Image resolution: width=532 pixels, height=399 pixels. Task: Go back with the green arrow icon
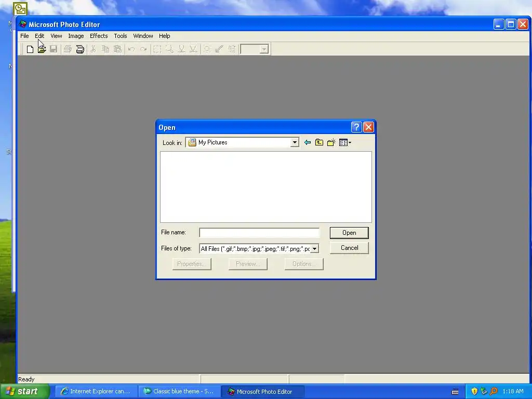pyautogui.click(x=308, y=142)
